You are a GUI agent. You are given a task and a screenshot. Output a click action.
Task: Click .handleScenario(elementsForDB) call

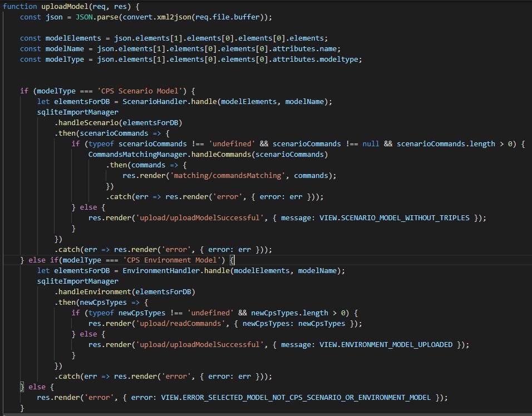[x=118, y=122]
